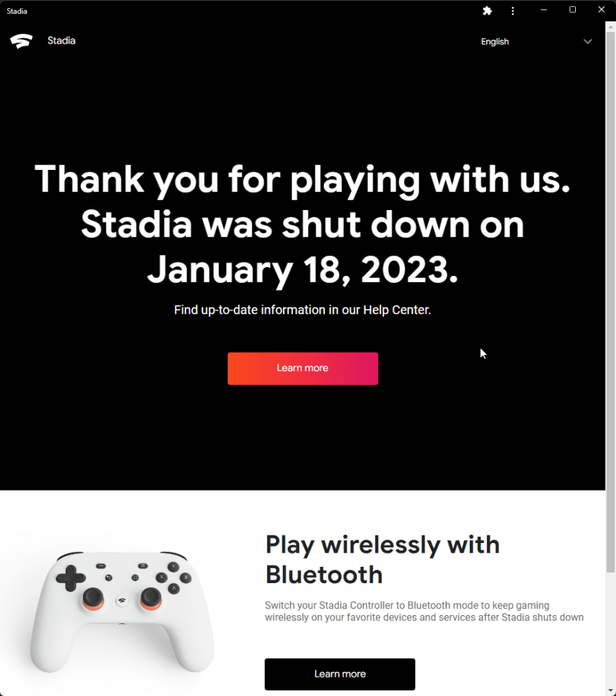The image size is (616, 696).
Task: Click the scrollbar up arrow
Action: coord(611,26)
